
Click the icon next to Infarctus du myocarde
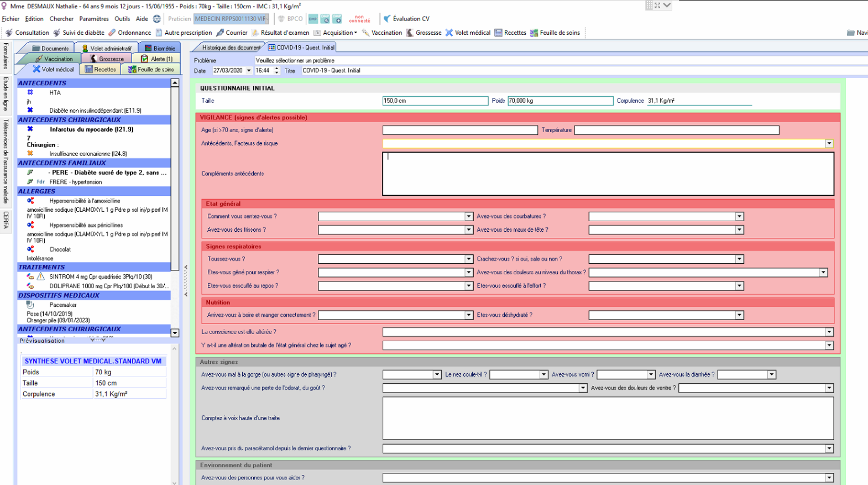point(30,129)
